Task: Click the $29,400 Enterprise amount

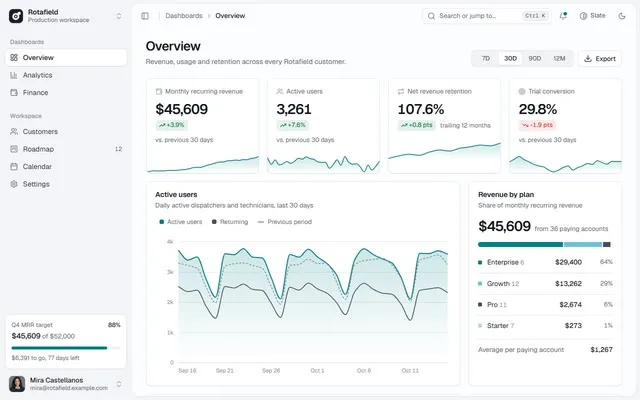Action: 569,262
